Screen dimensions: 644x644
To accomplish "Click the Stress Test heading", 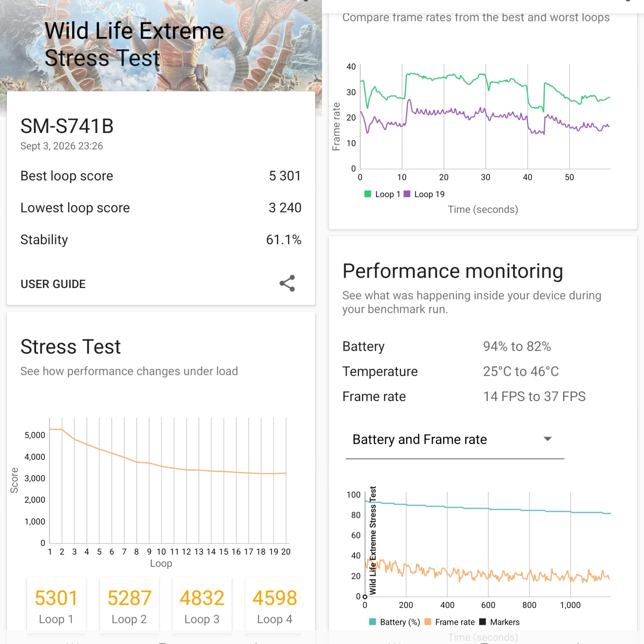I will pos(71,346).
